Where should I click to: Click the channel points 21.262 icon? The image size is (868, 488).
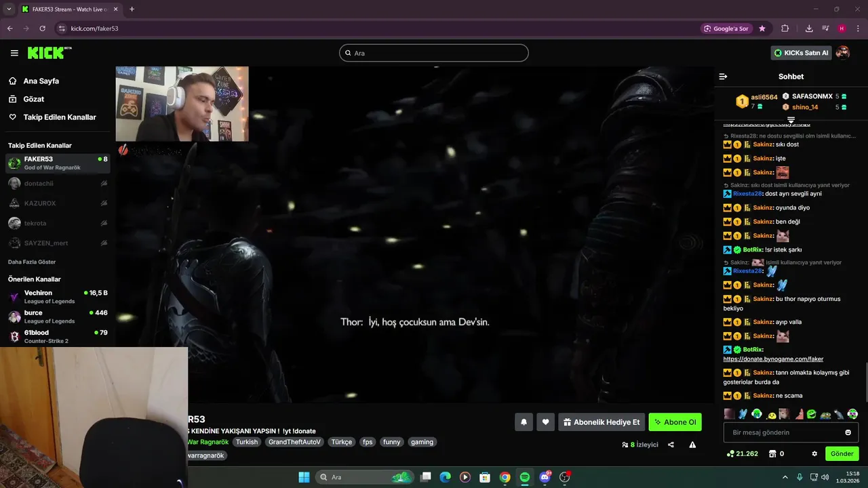coord(730,453)
